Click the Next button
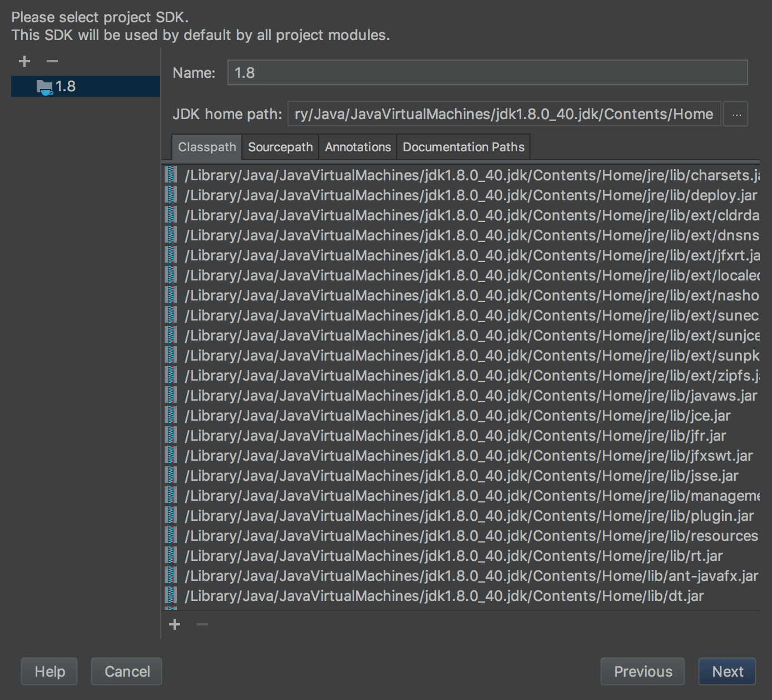This screenshot has height=700, width=772. click(727, 671)
